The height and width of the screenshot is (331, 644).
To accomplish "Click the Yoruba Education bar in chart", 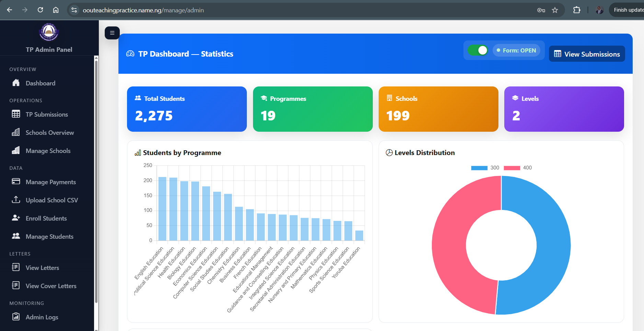I will pos(359,235).
